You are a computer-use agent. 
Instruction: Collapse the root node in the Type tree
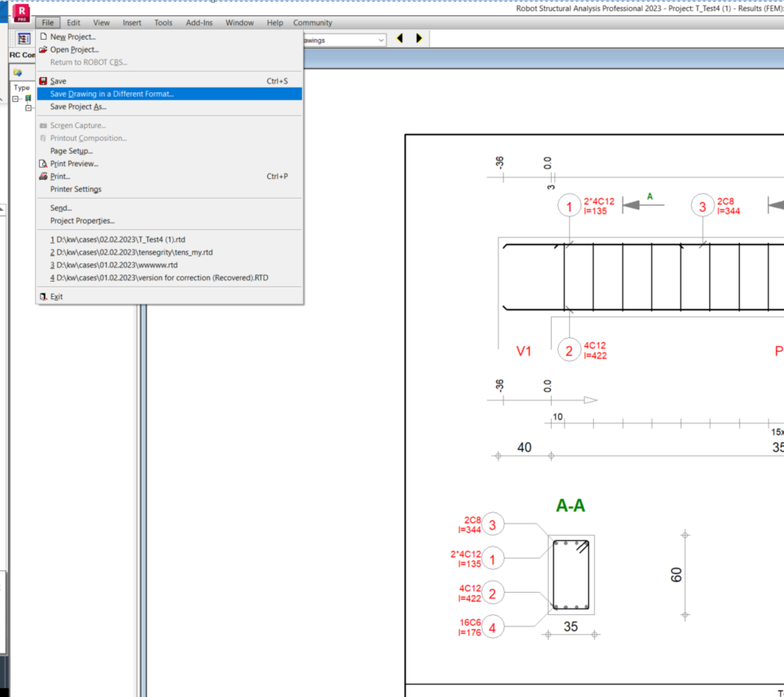coord(15,97)
